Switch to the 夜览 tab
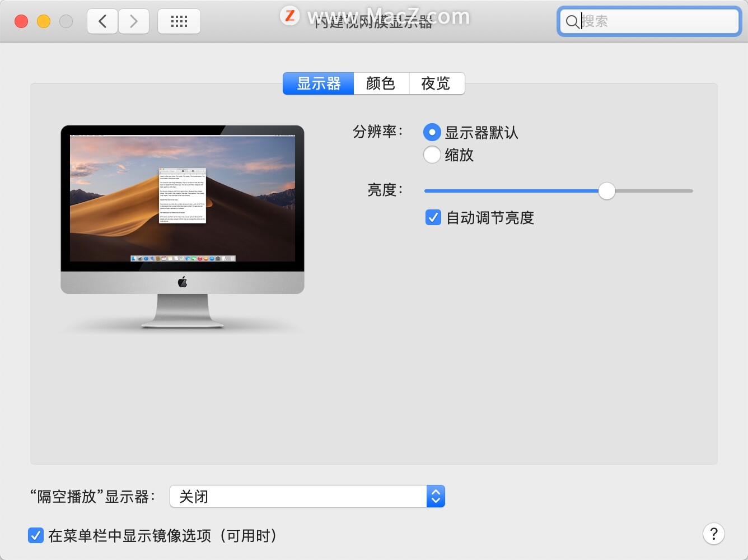The image size is (748, 560). [x=436, y=83]
